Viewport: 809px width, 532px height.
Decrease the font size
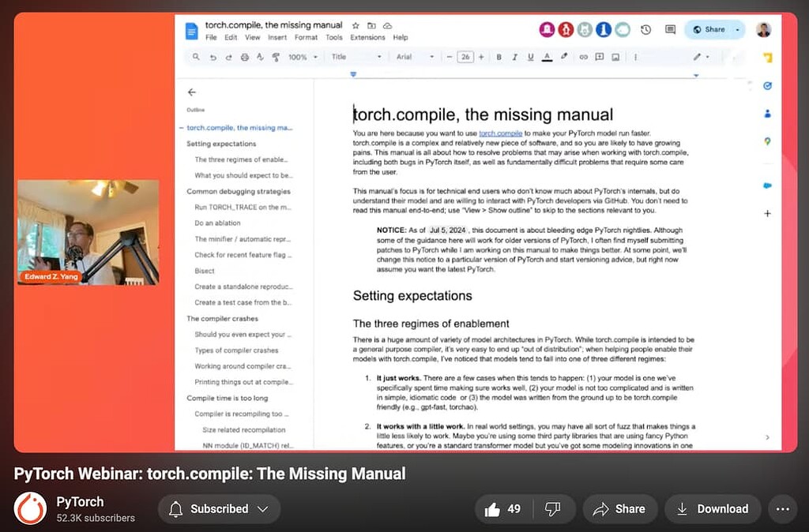click(x=450, y=57)
